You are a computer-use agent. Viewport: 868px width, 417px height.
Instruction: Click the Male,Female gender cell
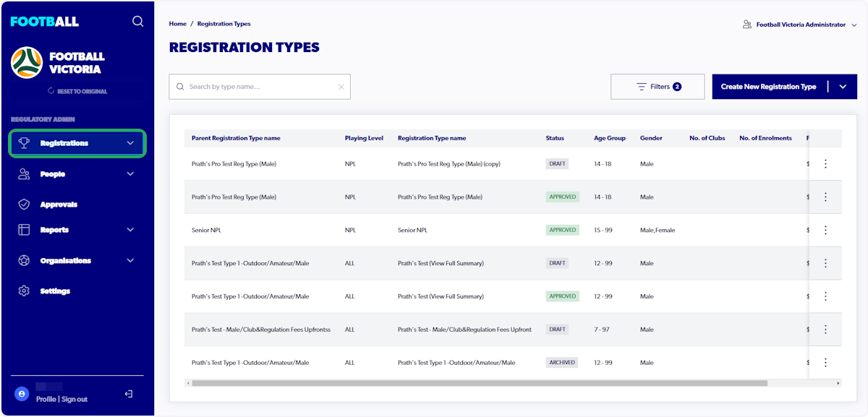658,231
